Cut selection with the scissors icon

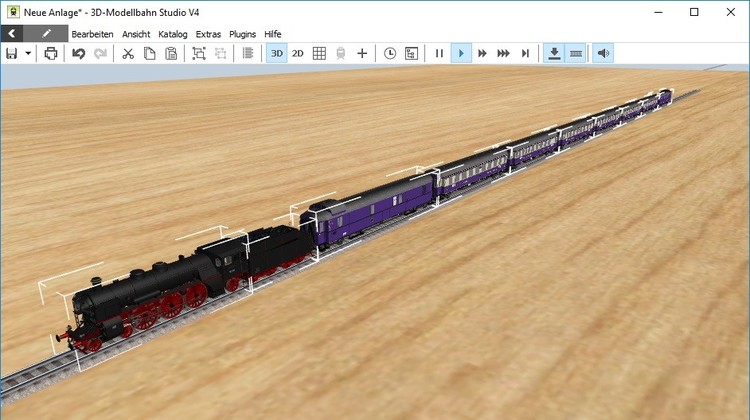tap(128, 53)
